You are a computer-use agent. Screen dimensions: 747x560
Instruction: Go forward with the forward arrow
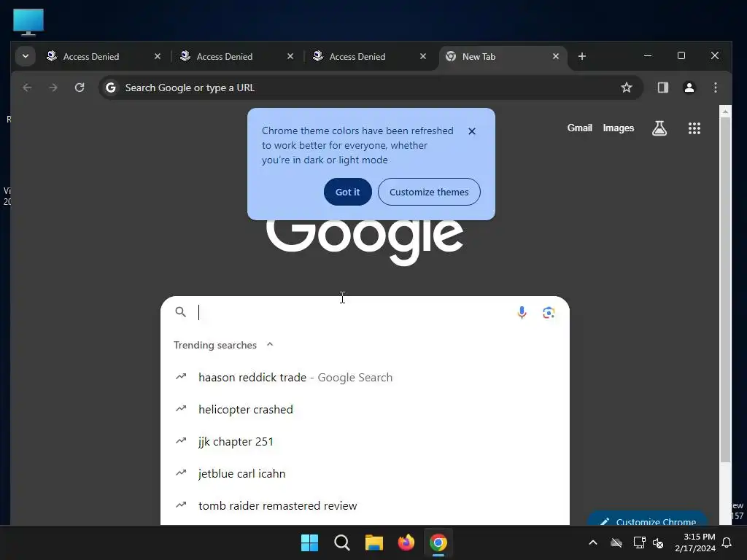(x=53, y=87)
